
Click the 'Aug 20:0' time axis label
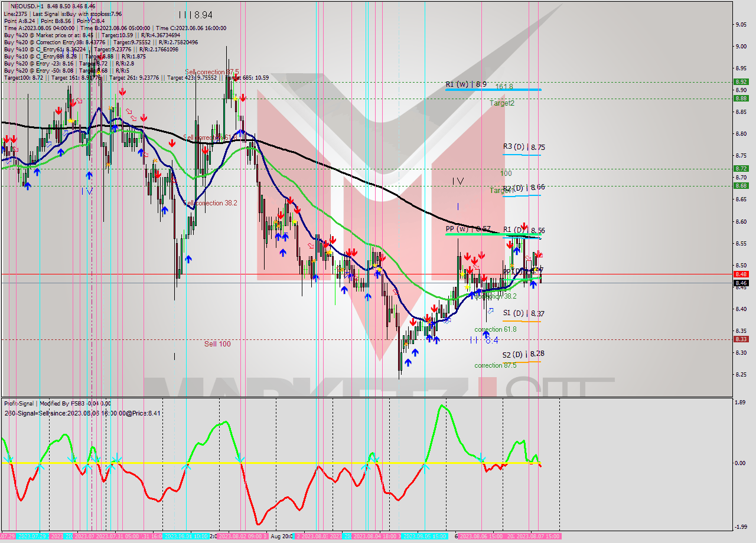[x=283, y=536]
